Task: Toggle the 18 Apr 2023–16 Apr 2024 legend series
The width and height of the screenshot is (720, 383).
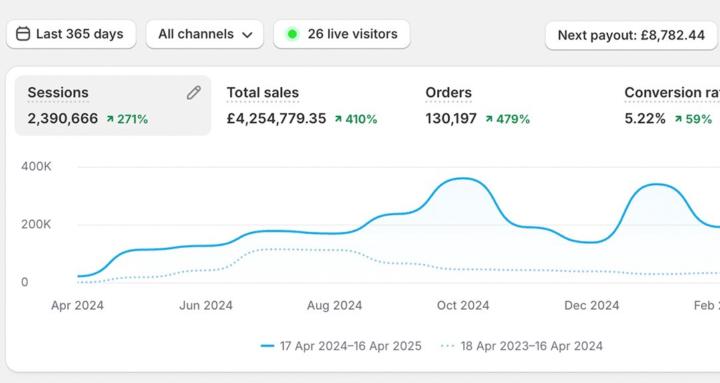Action: coord(522,346)
